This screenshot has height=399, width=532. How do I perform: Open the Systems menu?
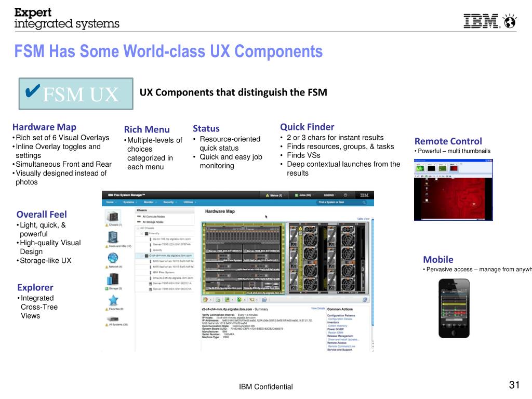[130, 202]
